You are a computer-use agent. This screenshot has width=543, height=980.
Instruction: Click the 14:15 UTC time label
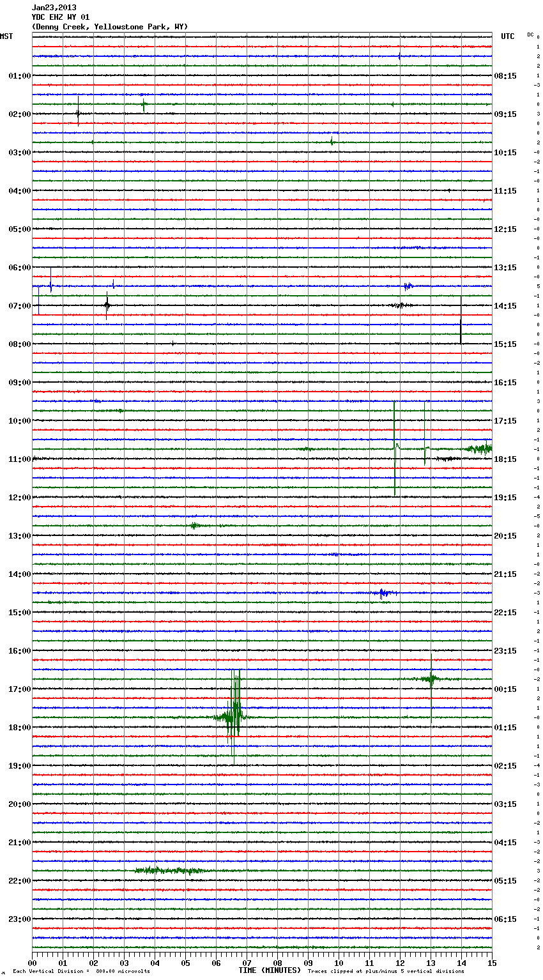[505, 306]
